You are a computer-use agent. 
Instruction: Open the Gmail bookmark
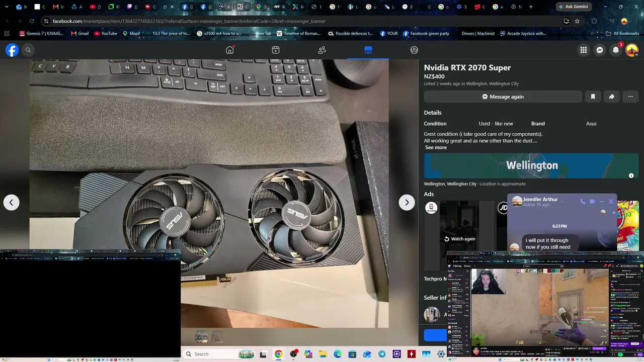80,33
